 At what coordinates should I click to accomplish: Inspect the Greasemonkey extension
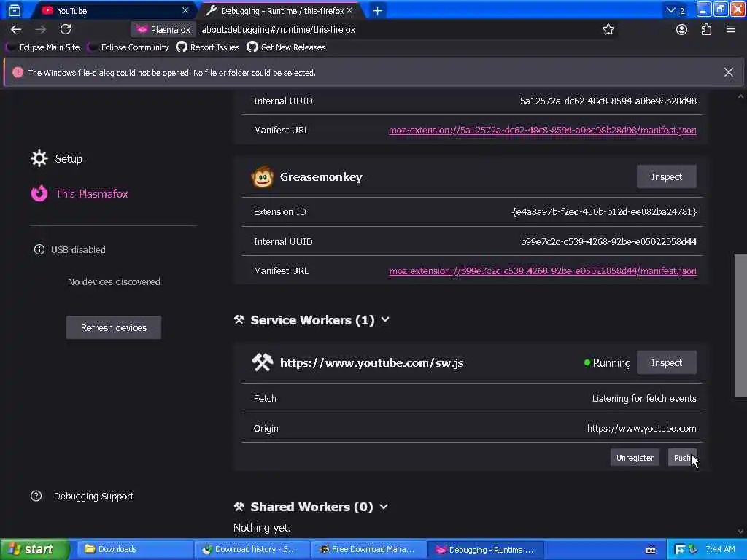point(667,176)
